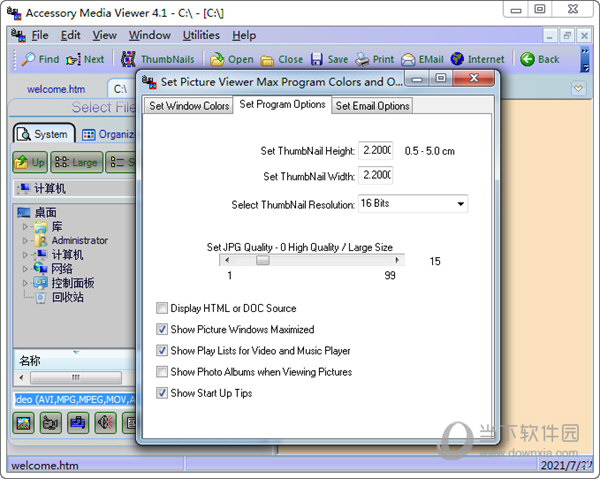Open the Help menu
The image size is (600, 479).
point(244,36)
